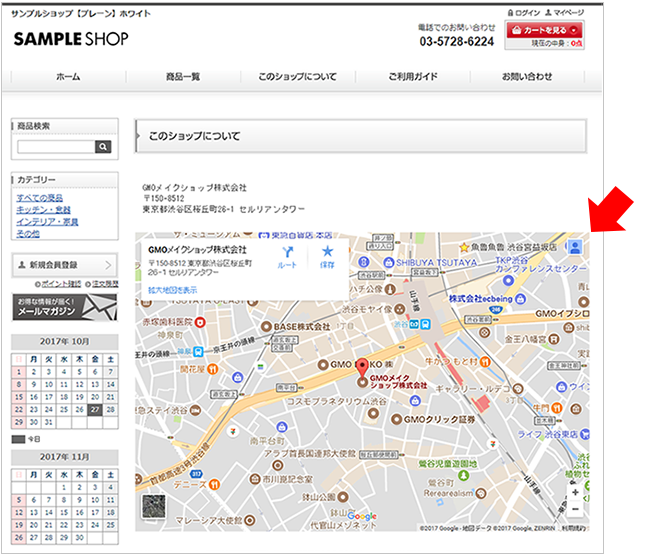Click デニーズ restaurant marker on map
This screenshot has width=652, height=555.
(x=214, y=484)
